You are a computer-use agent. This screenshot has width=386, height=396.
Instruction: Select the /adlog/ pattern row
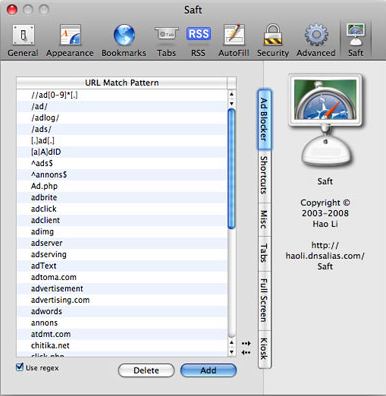click(x=122, y=118)
